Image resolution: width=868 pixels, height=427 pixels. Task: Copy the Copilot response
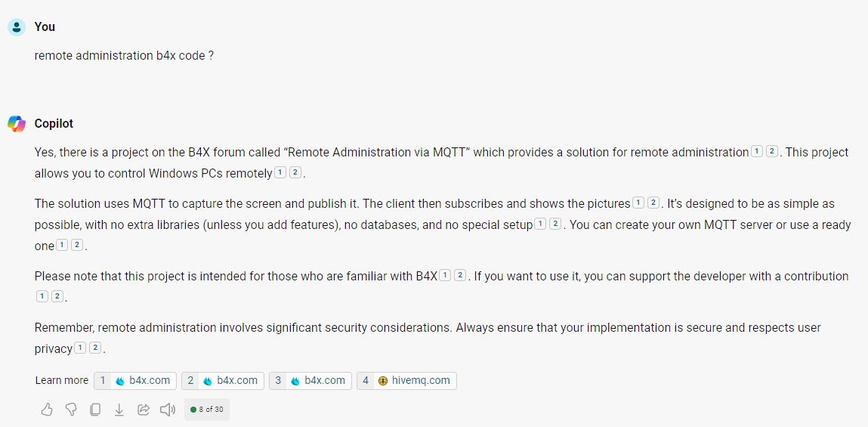(95, 410)
